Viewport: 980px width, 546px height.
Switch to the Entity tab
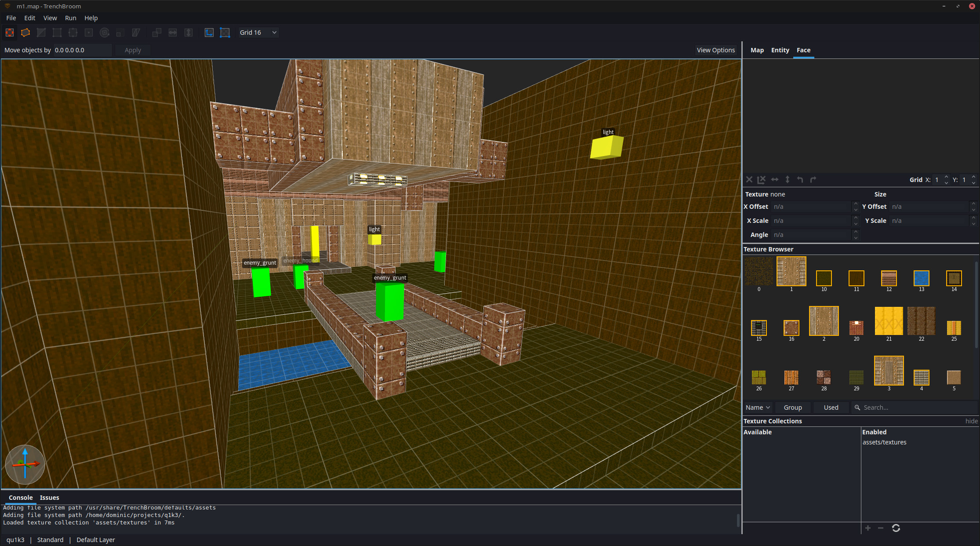(780, 50)
